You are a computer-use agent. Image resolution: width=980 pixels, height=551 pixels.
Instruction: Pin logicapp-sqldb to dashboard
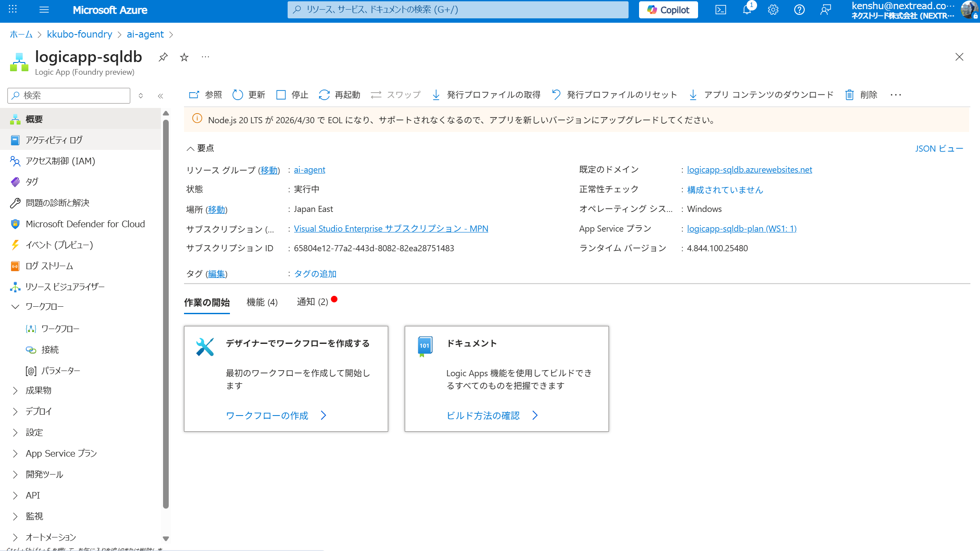click(163, 57)
